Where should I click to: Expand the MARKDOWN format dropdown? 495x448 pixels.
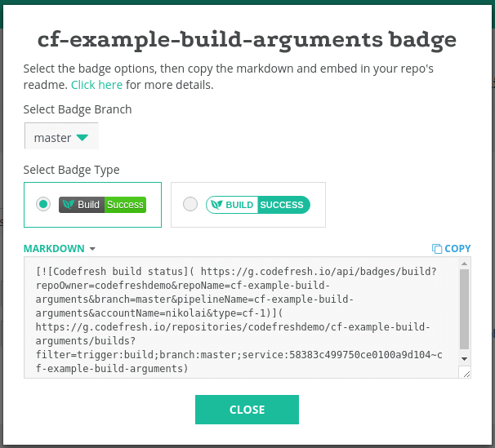pos(60,249)
